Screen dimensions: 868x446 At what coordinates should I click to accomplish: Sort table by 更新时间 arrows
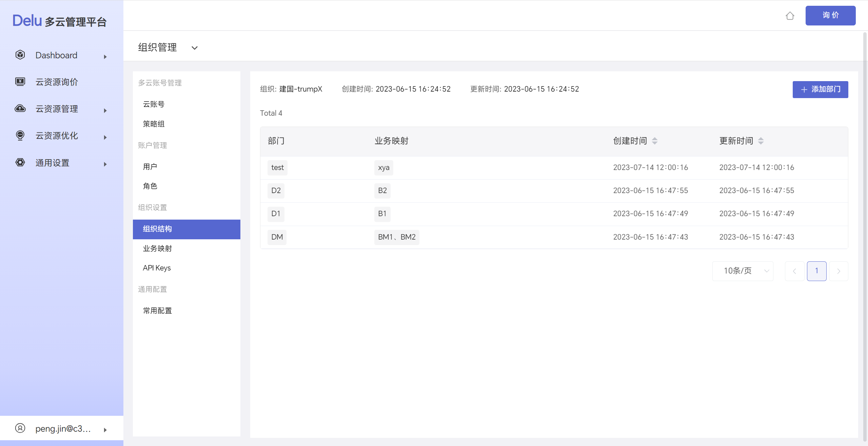click(761, 141)
